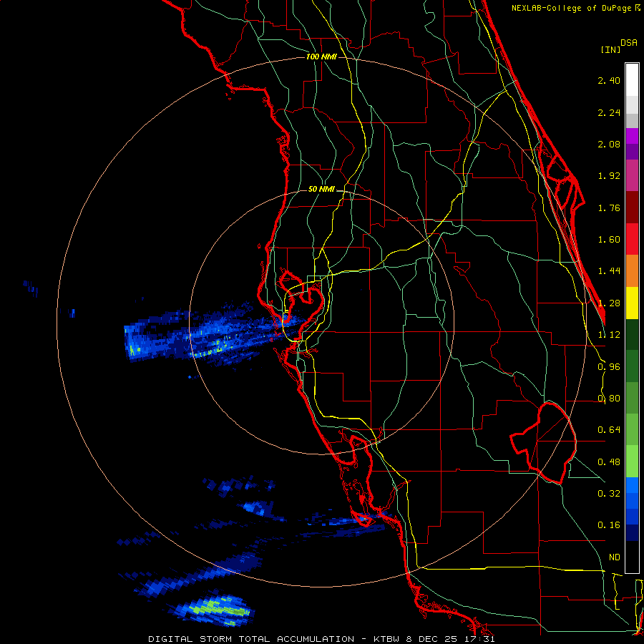Screen dimensions: 644x644
Task: Click the yellow color block in legend
Action: click(632, 303)
